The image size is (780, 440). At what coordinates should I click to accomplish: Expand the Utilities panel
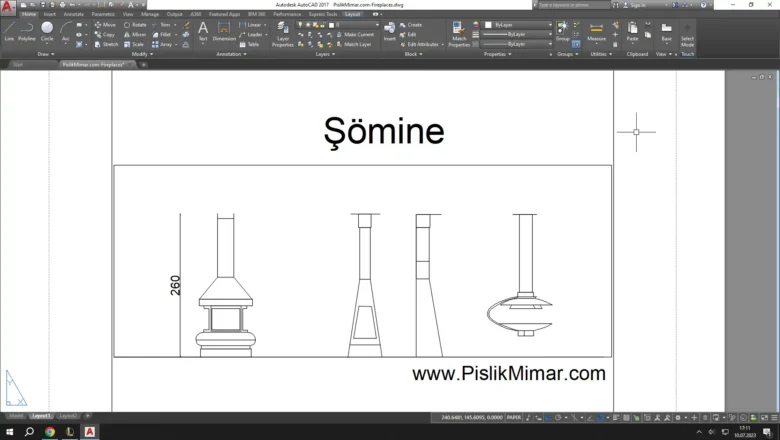[601, 54]
